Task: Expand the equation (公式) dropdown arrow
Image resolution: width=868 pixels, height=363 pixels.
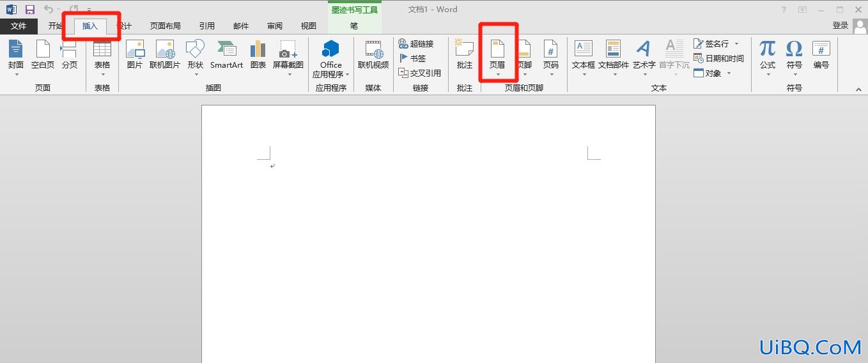Action: point(768,75)
